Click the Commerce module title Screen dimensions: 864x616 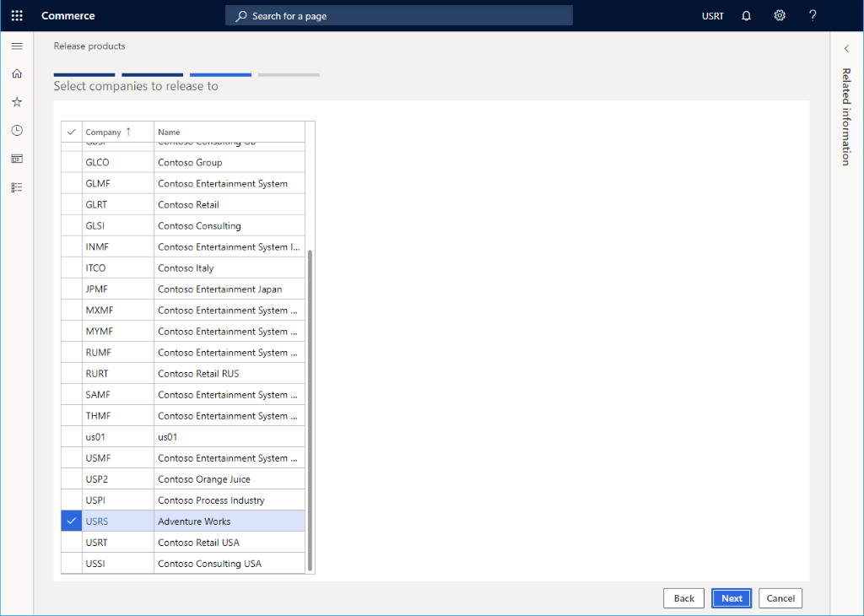67,15
